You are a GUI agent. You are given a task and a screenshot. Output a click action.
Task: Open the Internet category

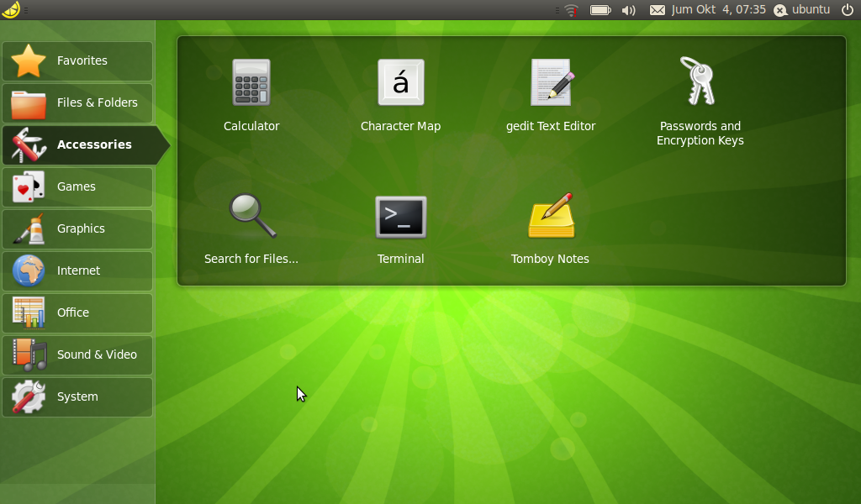point(77,271)
